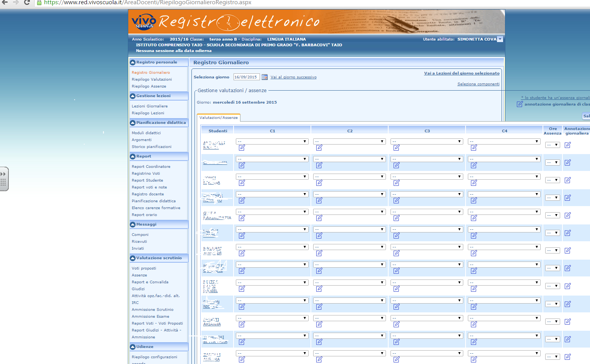Viewport: 590px width, 364px height.
Task: Open Ore Assenza dropdown for the Arianna row
Action: pyautogui.click(x=552, y=322)
